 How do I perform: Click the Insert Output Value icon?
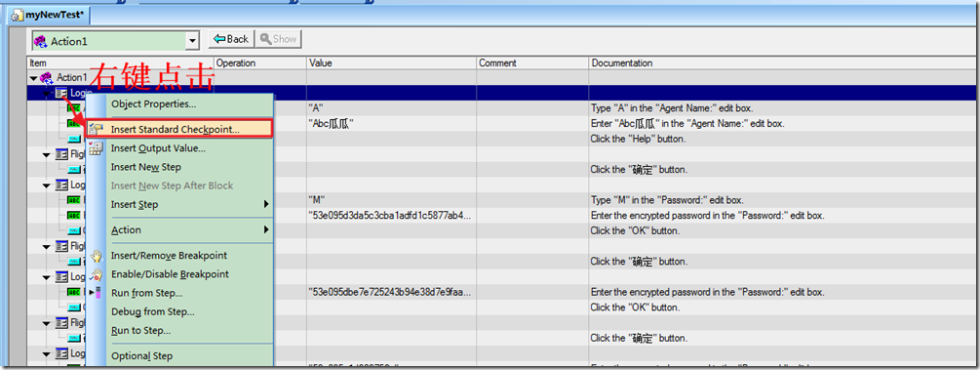[96, 148]
